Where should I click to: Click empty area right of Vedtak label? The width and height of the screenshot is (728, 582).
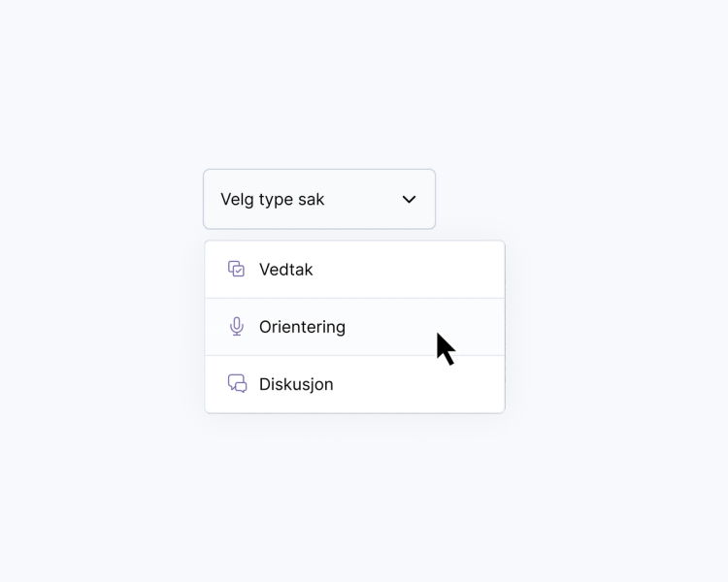(x=417, y=270)
